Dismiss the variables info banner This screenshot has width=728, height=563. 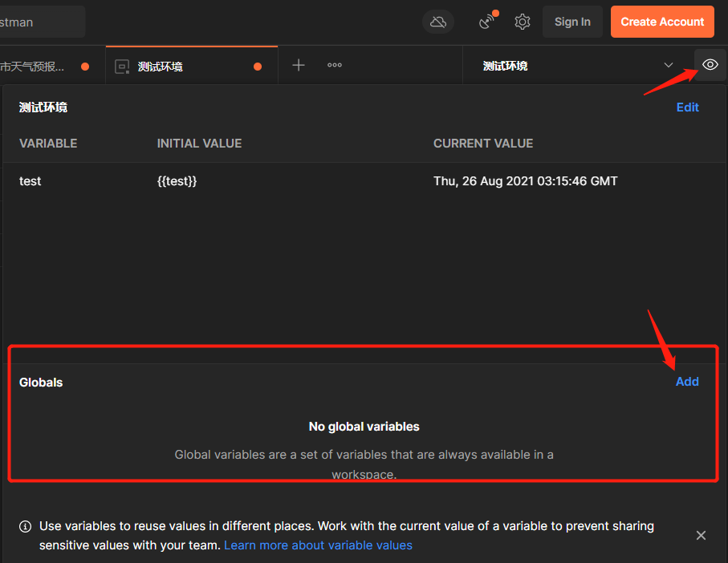coord(701,536)
